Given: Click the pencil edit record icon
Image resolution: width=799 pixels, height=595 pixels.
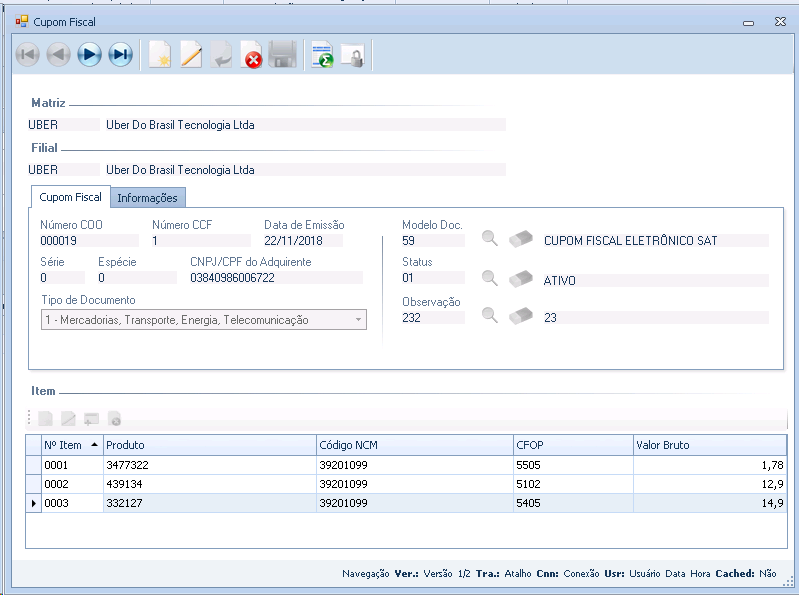Looking at the screenshot, I should click(x=191, y=56).
